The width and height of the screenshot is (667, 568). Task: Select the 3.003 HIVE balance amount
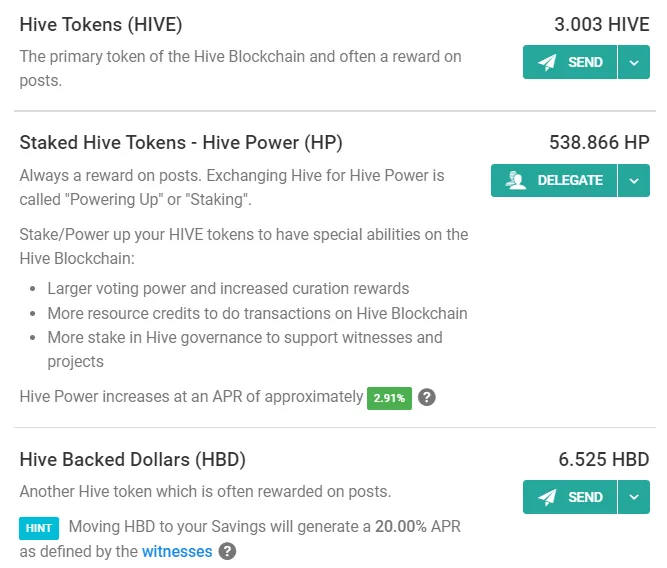click(x=601, y=24)
